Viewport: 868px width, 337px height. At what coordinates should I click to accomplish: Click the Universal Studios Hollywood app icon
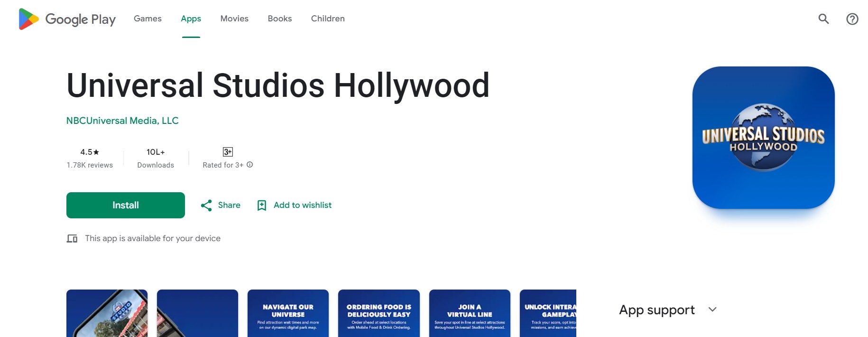[763, 138]
